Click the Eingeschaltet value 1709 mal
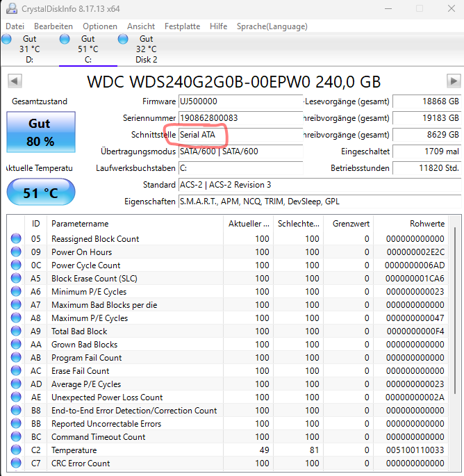The image size is (464, 476). (427, 151)
